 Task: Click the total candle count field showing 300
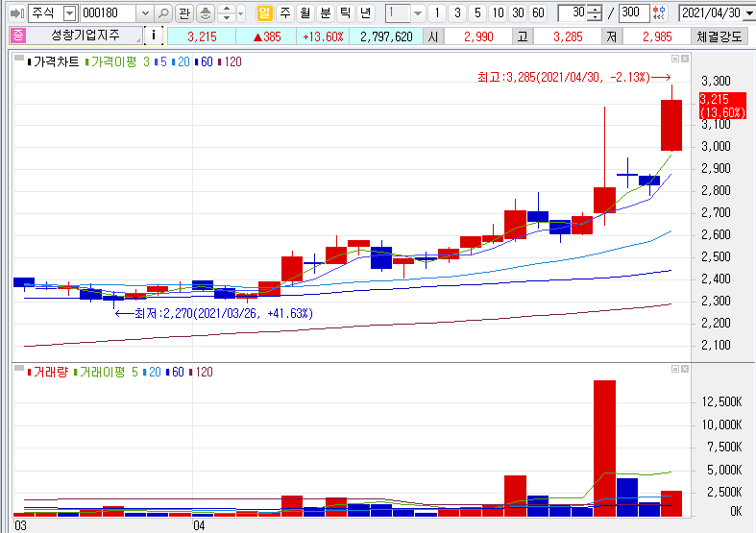coord(634,13)
